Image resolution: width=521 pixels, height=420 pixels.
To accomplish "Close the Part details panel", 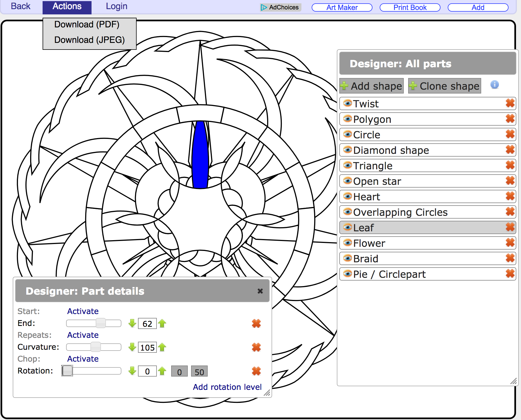I will pos(260,291).
